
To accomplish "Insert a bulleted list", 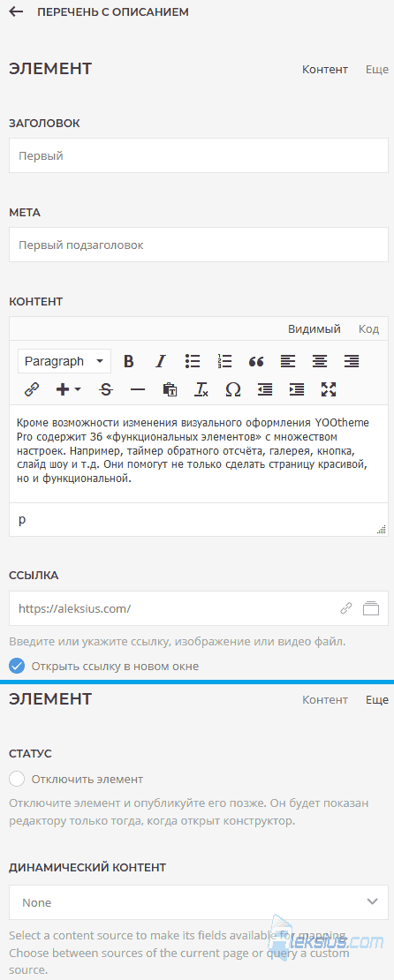I will [193, 361].
